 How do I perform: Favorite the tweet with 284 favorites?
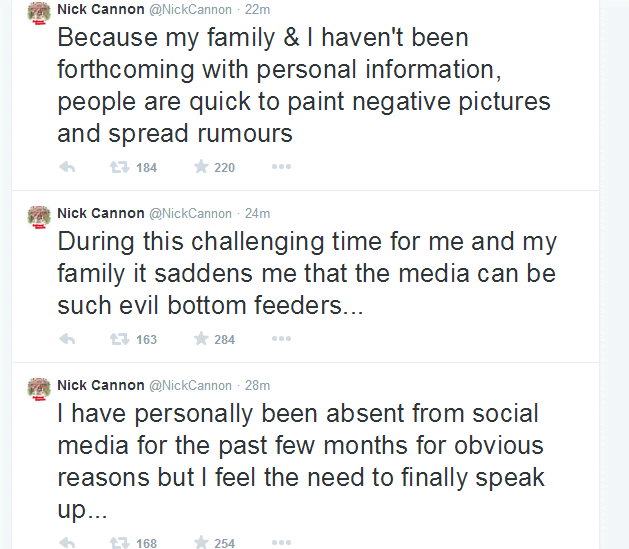tap(201, 339)
